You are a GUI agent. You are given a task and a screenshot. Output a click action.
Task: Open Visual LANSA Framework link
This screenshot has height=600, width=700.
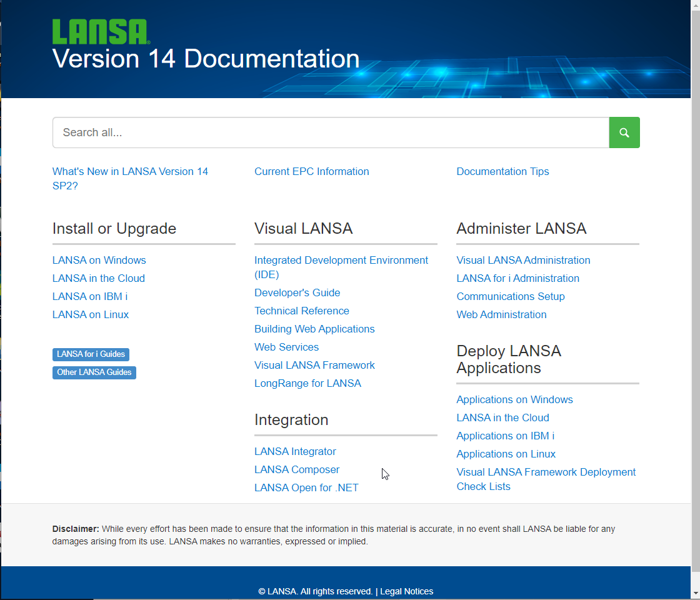click(315, 365)
